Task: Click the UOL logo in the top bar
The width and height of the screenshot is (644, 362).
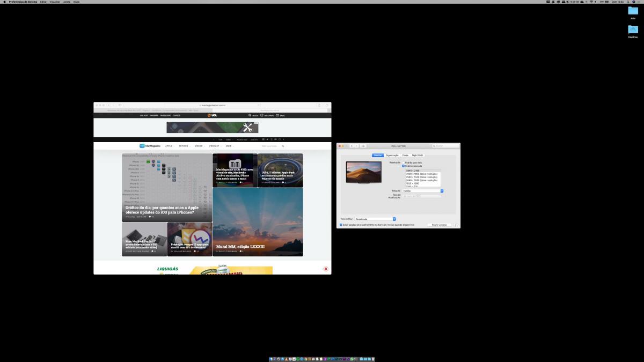Action: (x=213, y=115)
